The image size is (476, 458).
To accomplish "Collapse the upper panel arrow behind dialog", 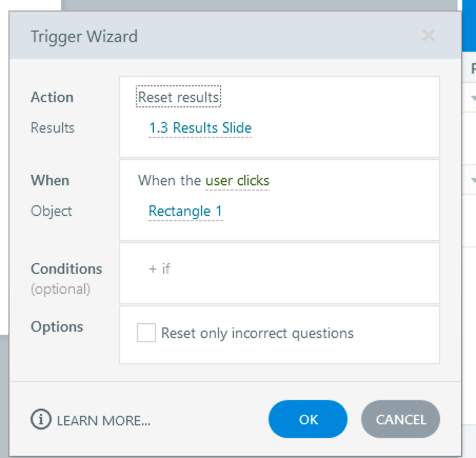I will point(473,98).
